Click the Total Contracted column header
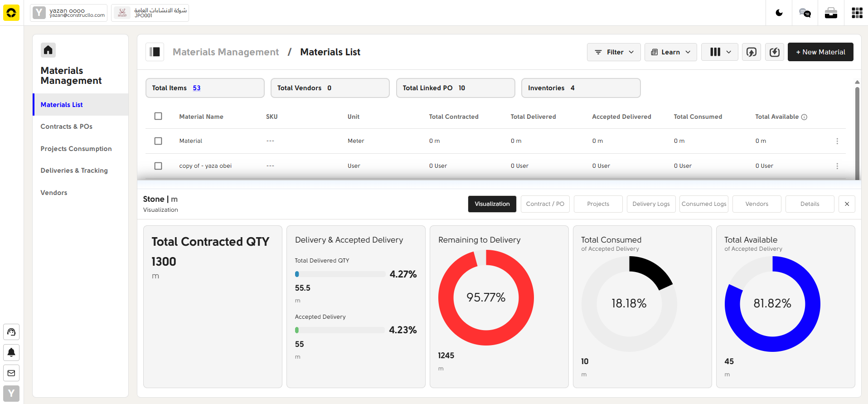Screen dimensions: 868x404 454,117
